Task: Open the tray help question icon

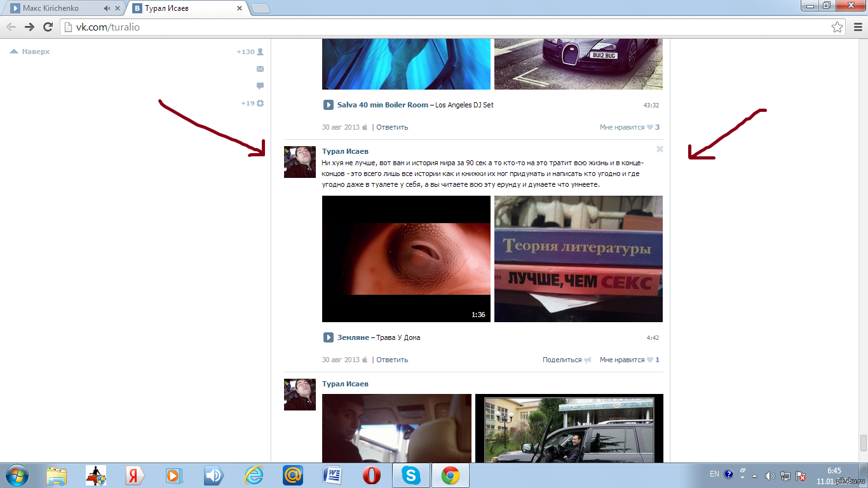Action: pos(729,474)
